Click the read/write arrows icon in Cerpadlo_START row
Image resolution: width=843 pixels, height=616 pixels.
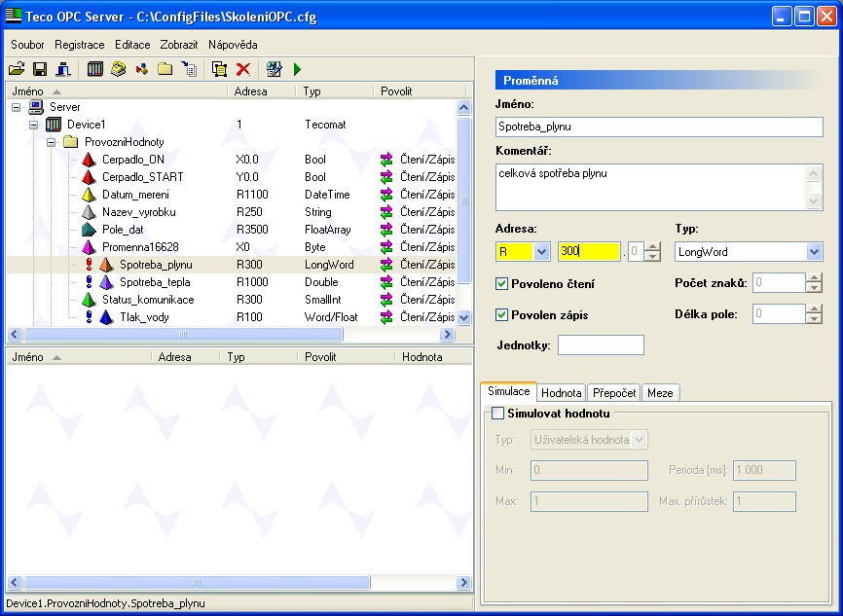click(x=386, y=177)
